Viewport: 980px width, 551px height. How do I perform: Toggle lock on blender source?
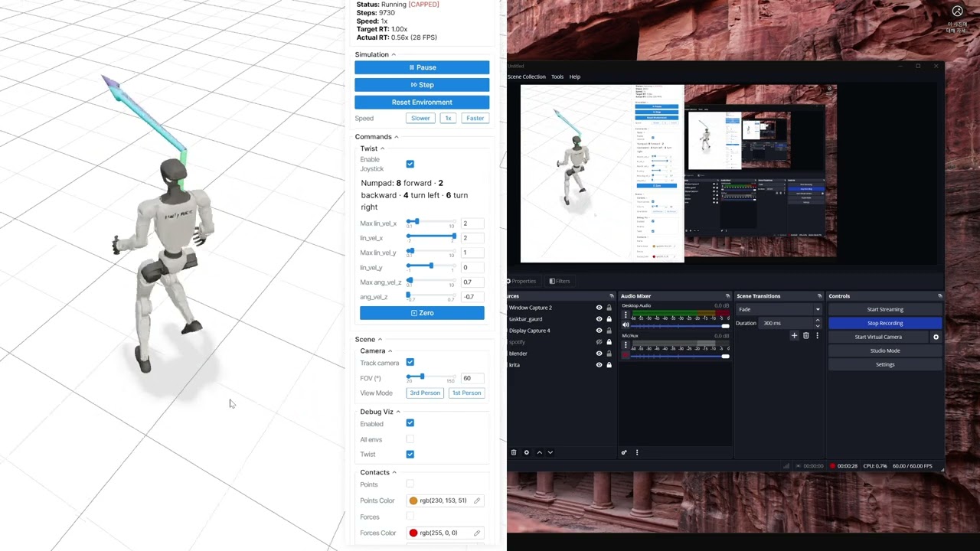[x=609, y=354]
